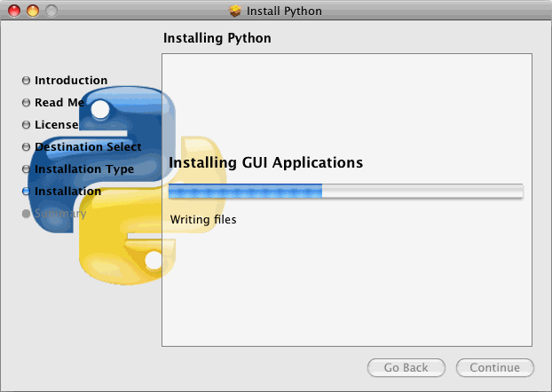
Task: Minimize the window using the yellow button
Action: pos(33,12)
